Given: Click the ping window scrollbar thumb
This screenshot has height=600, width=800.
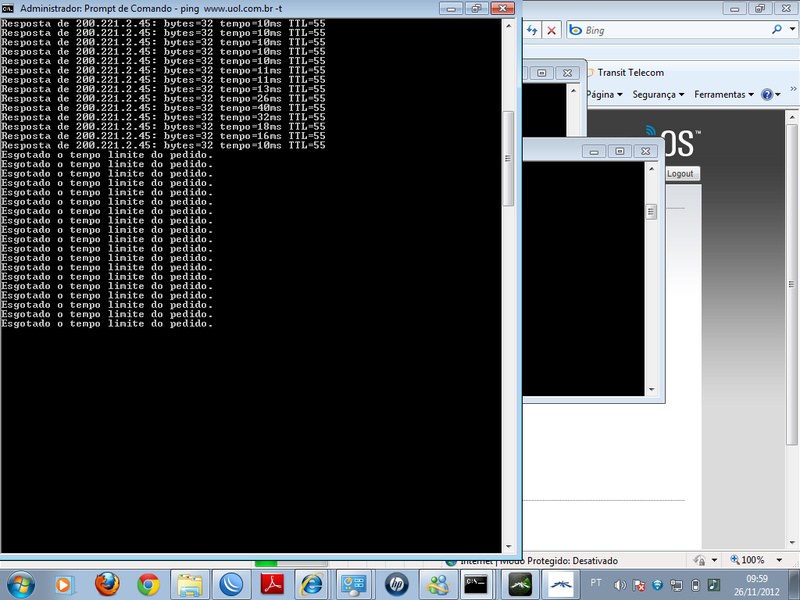Looking at the screenshot, I should click(x=508, y=158).
